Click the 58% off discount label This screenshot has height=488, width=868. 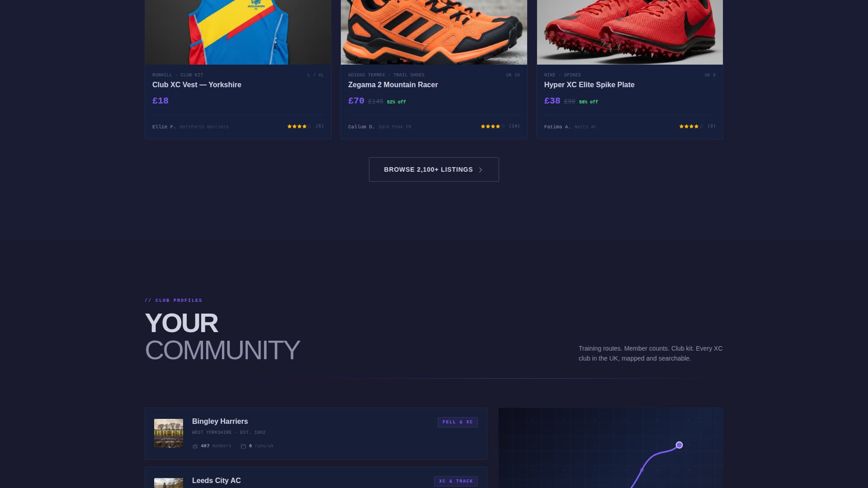(x=589, y=102)
